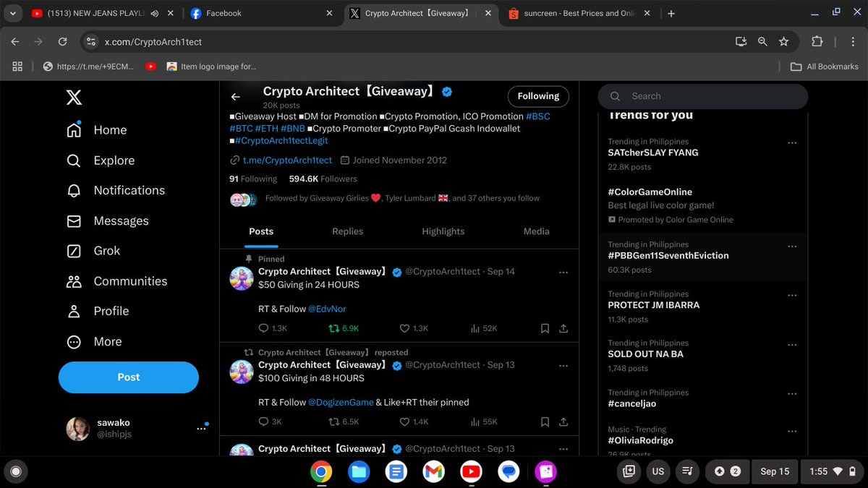Open the X logo home link
The image size is (868, 488).
[x=75, y=96]
